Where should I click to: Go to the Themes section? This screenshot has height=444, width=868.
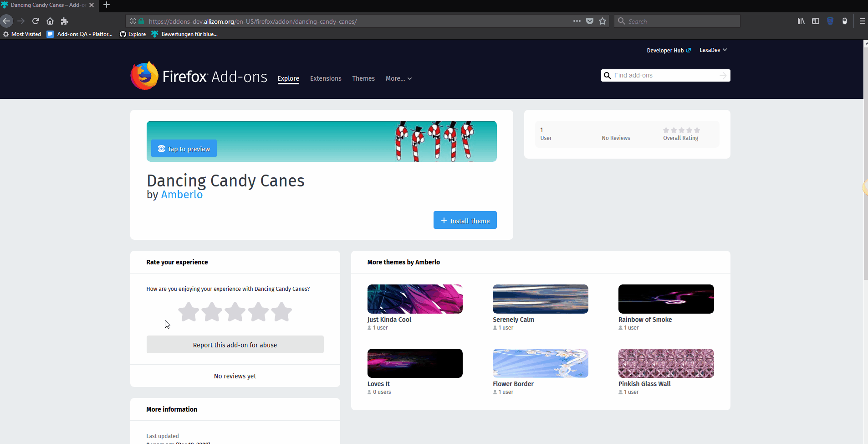[x=363, y=78]
